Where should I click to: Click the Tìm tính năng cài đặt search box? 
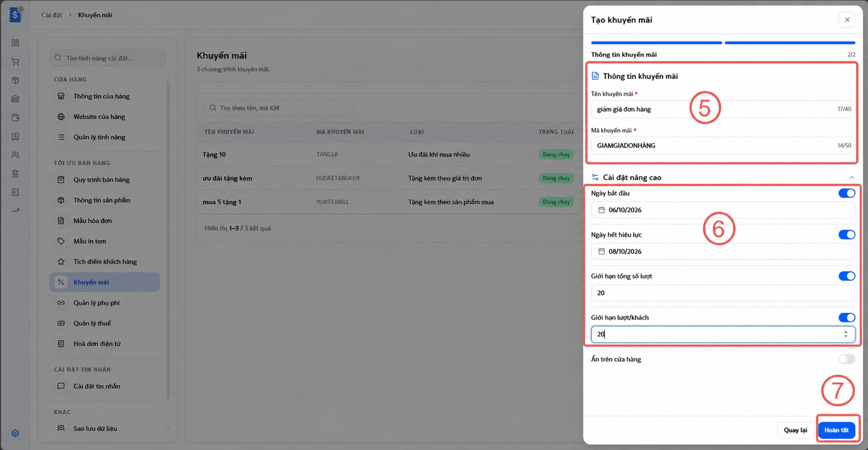point(108,58)
